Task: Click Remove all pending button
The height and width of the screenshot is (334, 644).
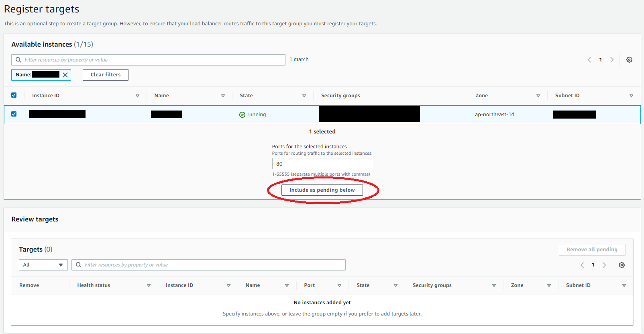Action: [x=592, y=250]
